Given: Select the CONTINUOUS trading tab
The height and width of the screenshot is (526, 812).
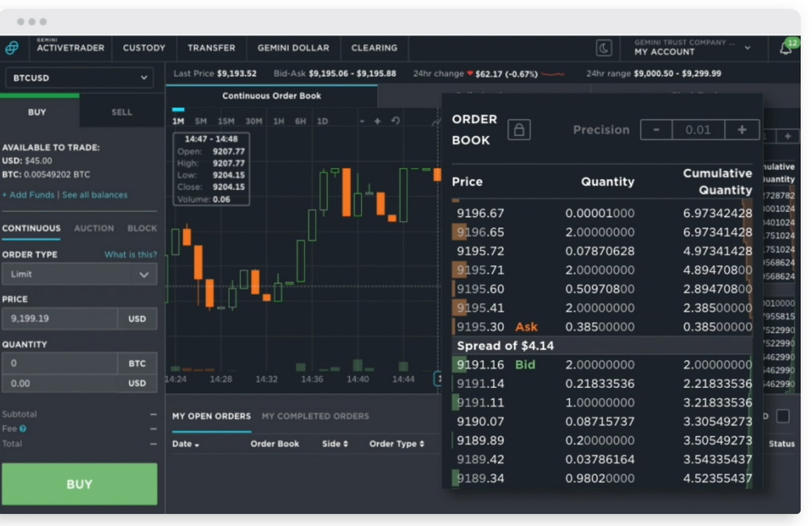Looking at the screenshot, I should point(31,228).
